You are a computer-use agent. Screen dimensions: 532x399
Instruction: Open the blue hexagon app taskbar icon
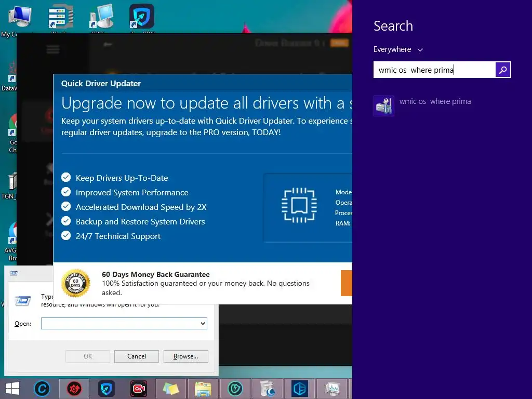click(300, 389)
